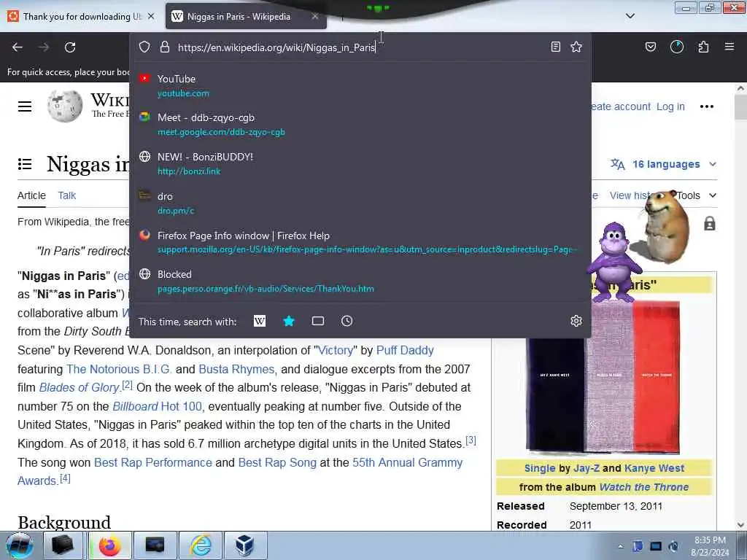747x560 pixels.
Task: Select the dro.pm suggestion
Action: (360, 203)
